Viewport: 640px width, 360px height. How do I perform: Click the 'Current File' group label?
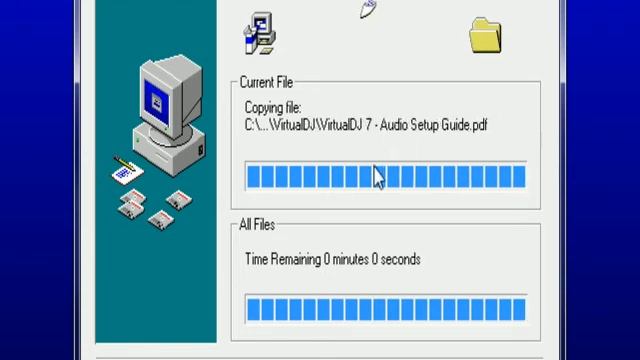tap(266, 82)
